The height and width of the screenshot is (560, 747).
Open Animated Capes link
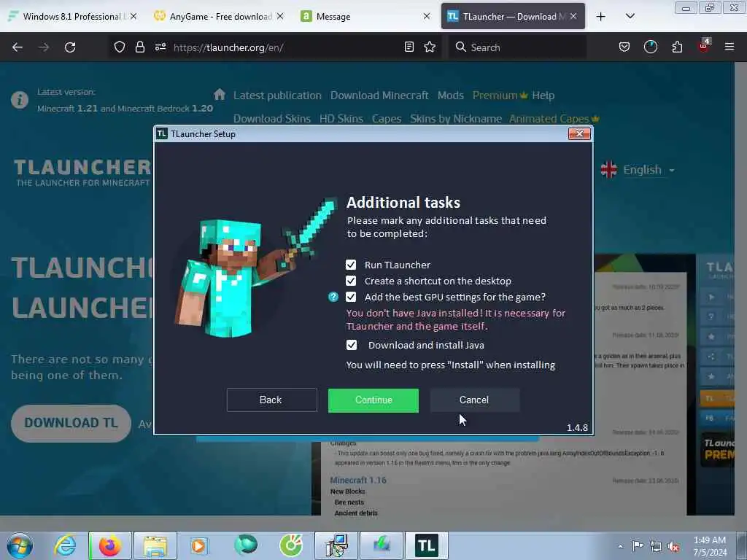click(x=554, y=119)
